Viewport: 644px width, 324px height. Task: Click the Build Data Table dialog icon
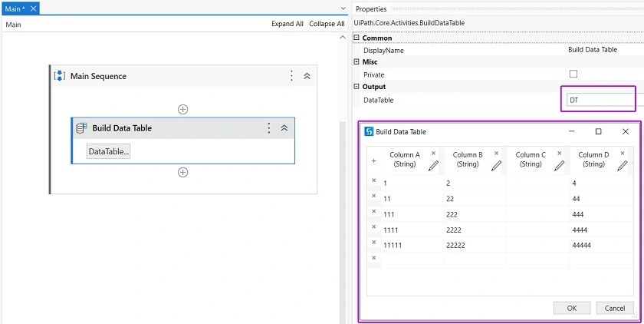point(370,131)
